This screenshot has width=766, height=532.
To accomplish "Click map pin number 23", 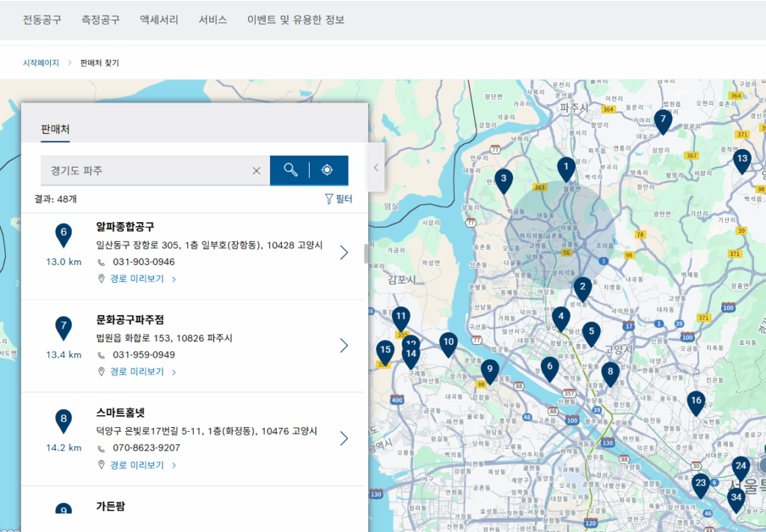I will pos(700,486).
